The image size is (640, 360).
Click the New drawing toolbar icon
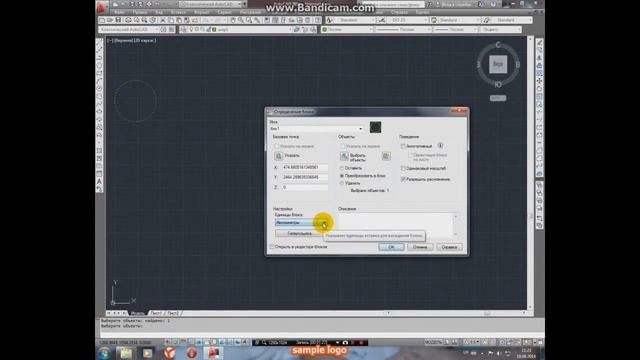click(102, 20)
